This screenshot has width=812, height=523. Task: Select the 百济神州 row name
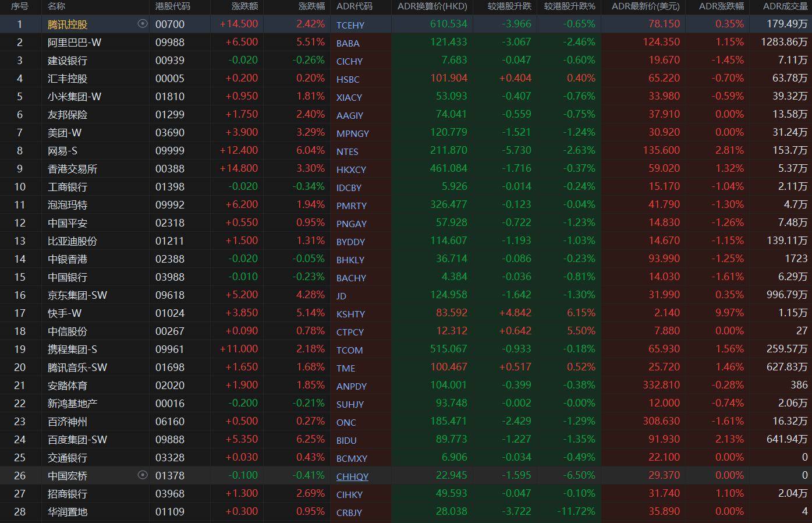(68, 422)
